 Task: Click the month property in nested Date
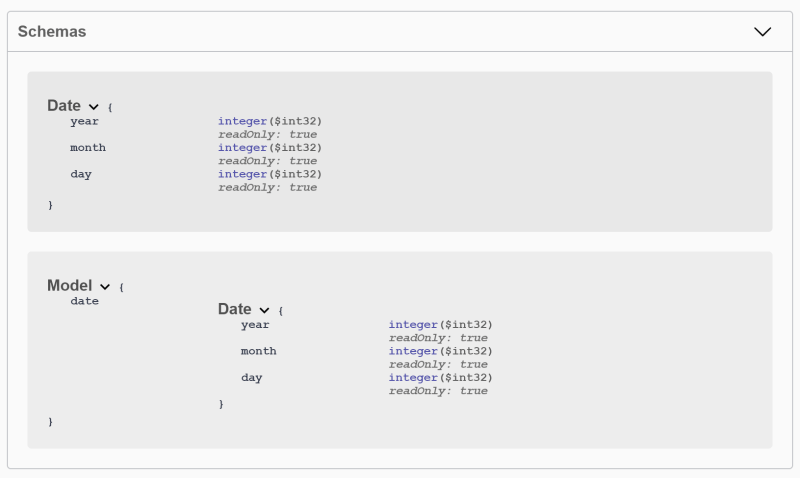(258, 351)
